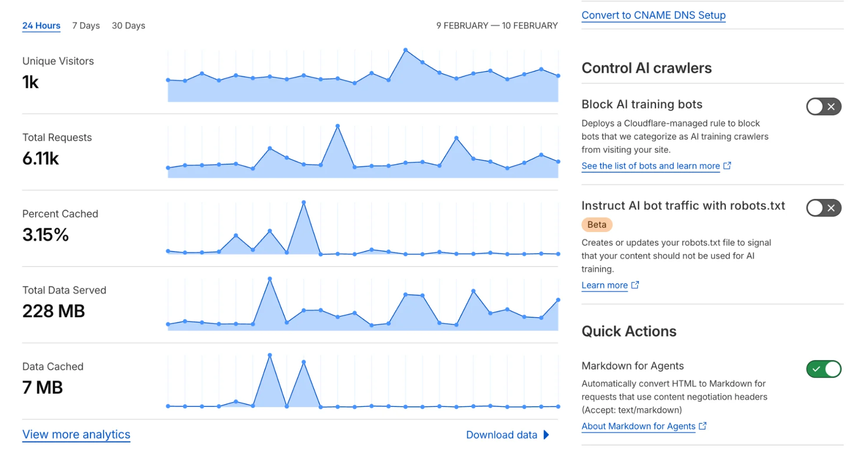This screenshot has height=455, width=868.
Task: Switch to the 24 Hours tab
Action: (41, 26)
